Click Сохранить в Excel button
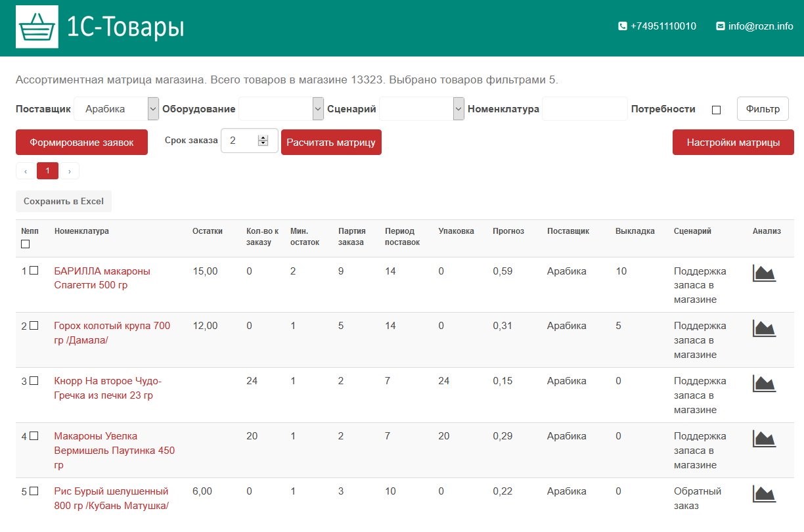 click(64, 202)
